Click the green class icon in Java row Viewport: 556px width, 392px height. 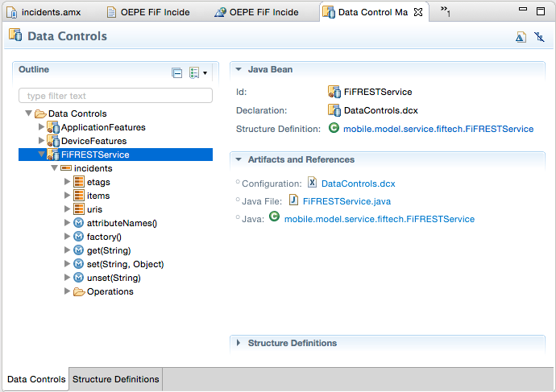tap(274, 217)
